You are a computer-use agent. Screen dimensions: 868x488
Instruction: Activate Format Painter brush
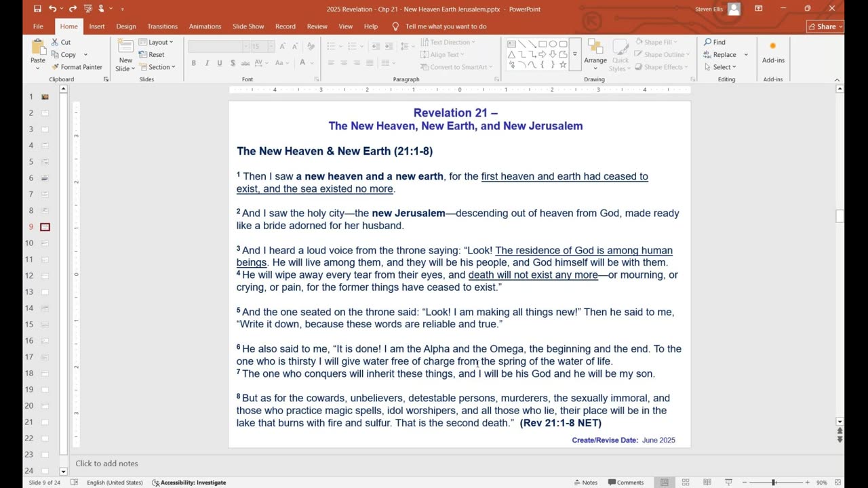click(x=77, y=67)
